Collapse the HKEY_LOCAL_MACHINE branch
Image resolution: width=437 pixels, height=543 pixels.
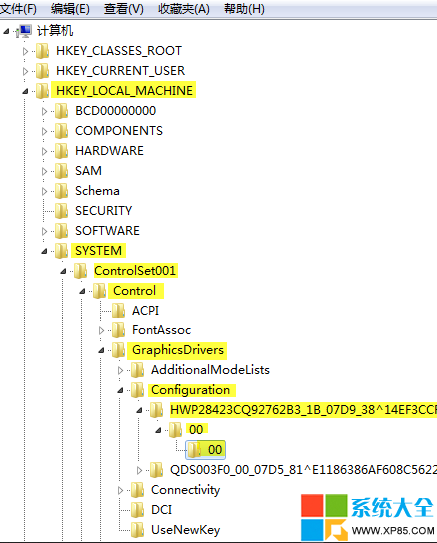tap(25, 91)
